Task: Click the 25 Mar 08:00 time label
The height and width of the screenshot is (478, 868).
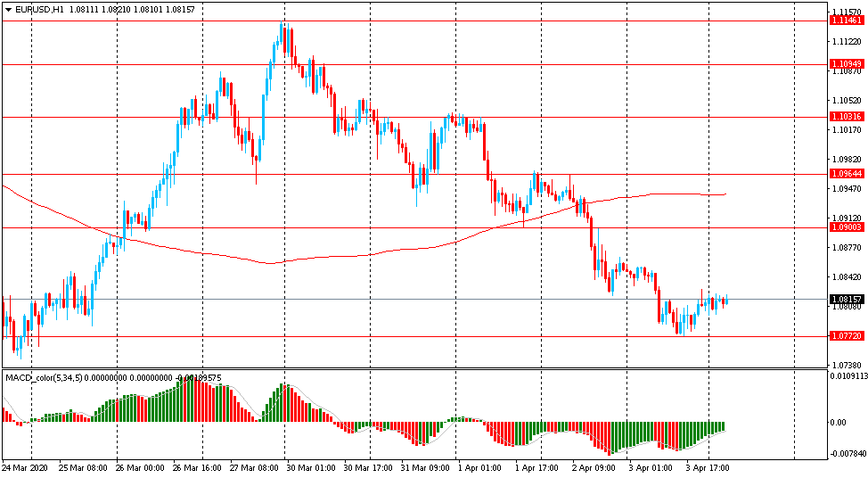Action: 83,467
